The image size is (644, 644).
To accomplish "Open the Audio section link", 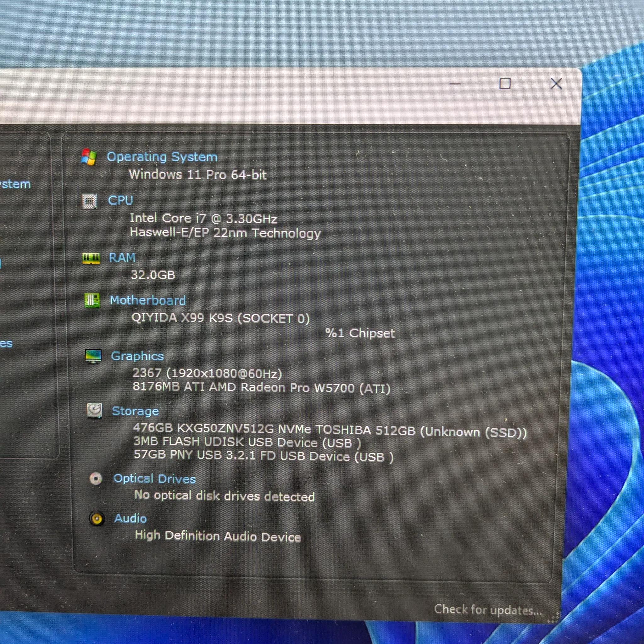I will pos(130,519).
